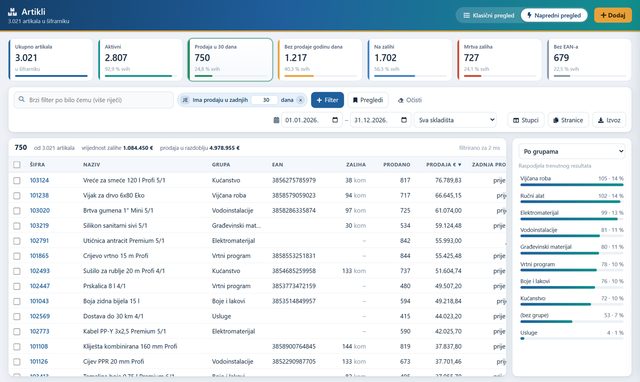Select the Bez EAN-a 679 card

click(x=589, y=60)
